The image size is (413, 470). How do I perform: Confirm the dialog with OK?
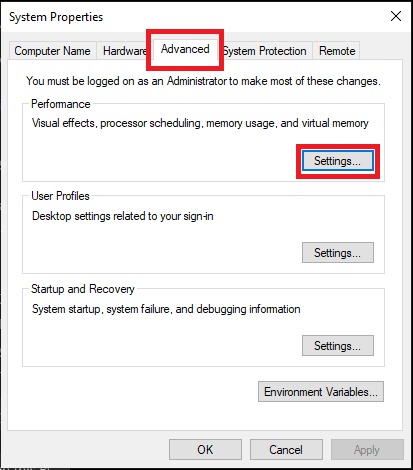(x=205, y=450)
